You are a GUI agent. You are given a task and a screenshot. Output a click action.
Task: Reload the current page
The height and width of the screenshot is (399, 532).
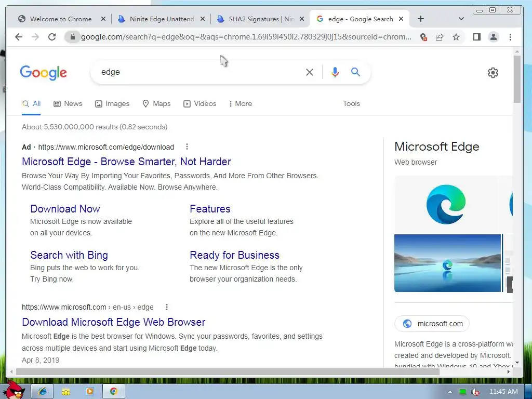51,37
